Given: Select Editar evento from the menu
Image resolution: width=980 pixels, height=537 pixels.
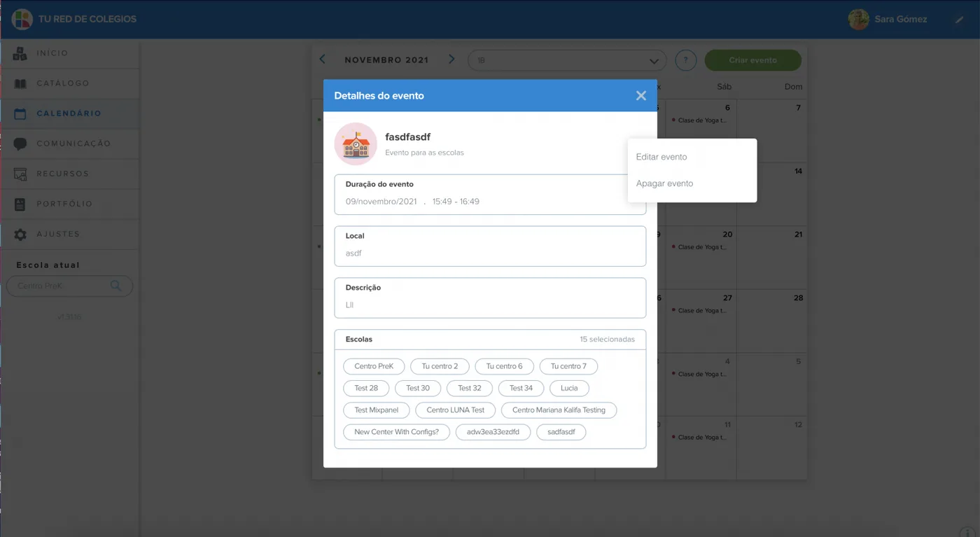Looking at the screenshot, I should 692,157.
